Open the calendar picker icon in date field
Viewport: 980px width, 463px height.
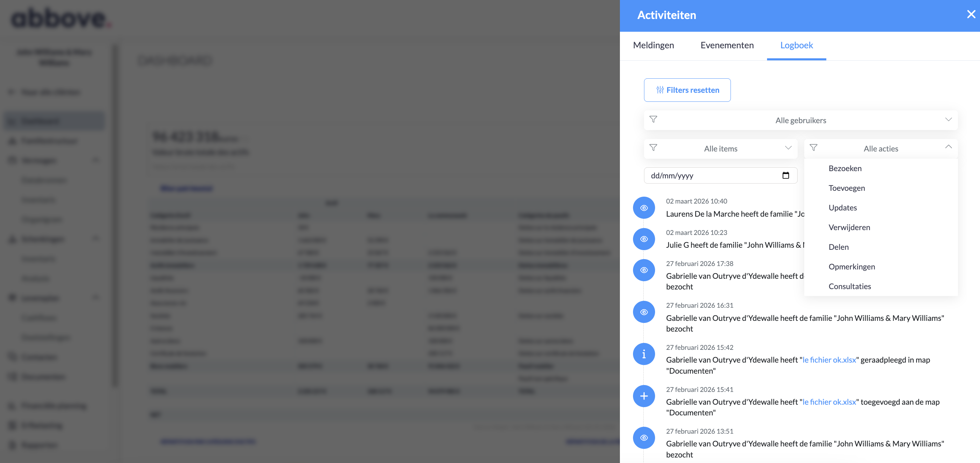(x=786, y=176)
